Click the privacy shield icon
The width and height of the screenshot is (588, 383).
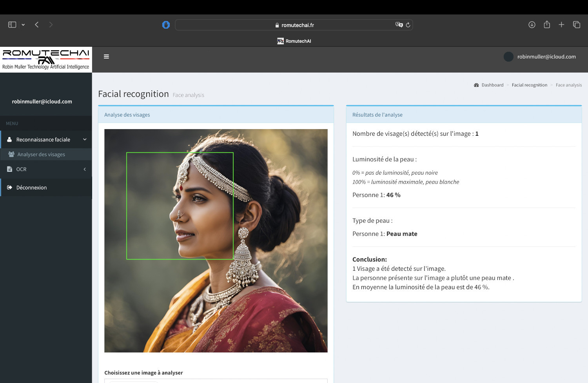click(x=166, y=25)
